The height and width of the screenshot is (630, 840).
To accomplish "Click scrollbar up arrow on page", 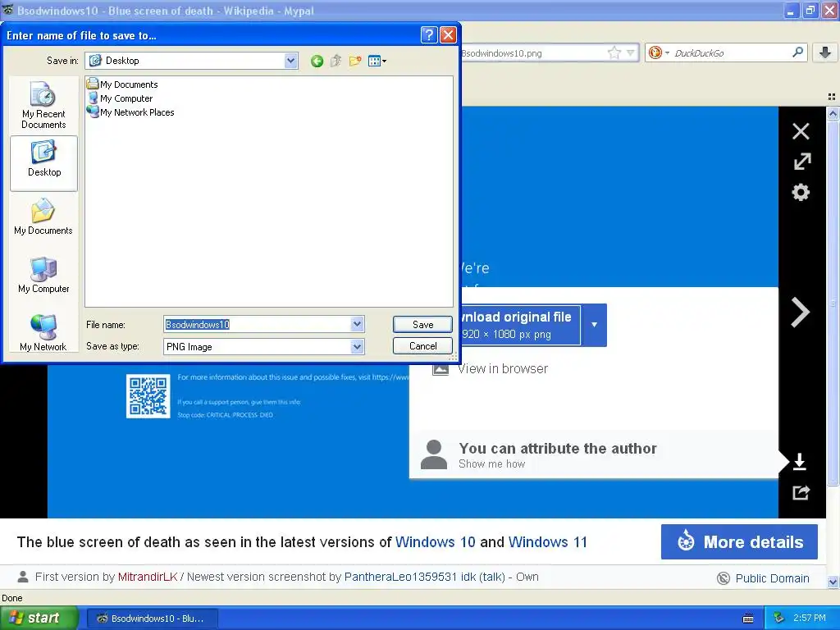I will (x=833, y=113).
